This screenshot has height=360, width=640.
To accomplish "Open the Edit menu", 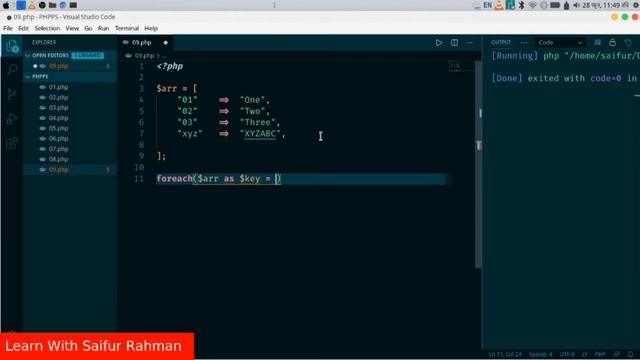I will (x=23, y=28).
